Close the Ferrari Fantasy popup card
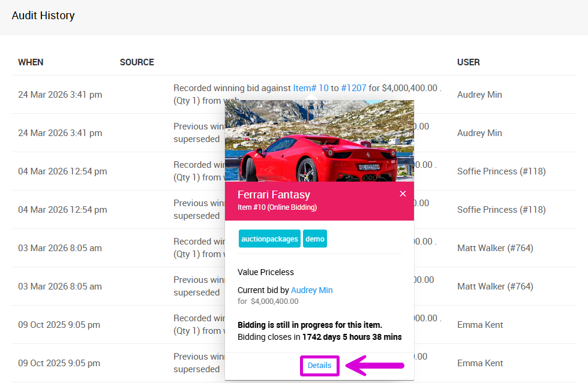 coord(403,194)
